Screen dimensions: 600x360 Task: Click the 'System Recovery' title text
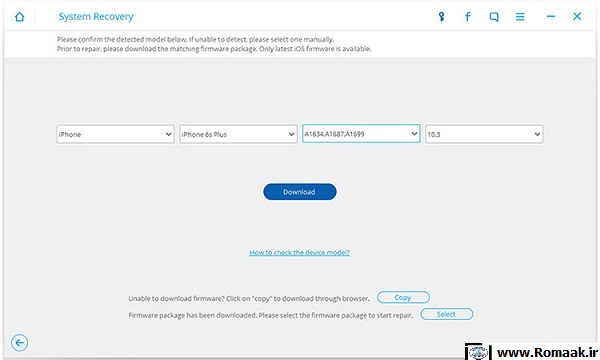[x=96, y=17]
